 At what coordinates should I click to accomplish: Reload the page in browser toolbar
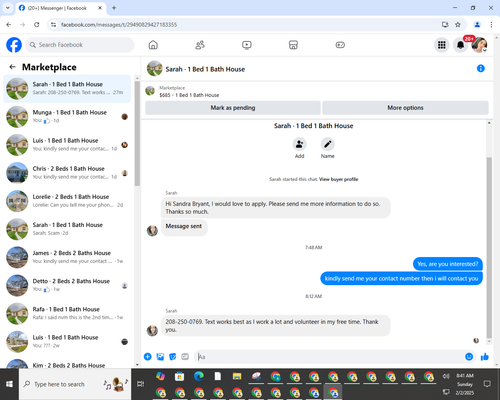click(x=37, y=24)
